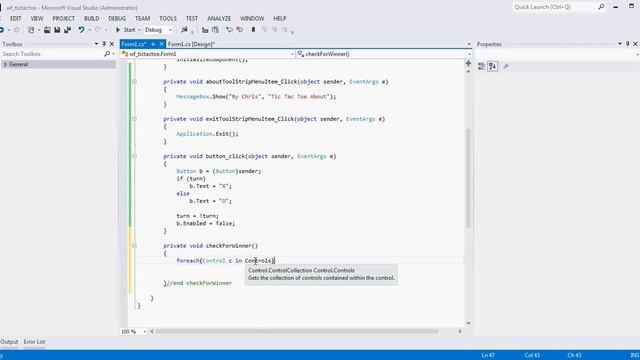
Task: Click 'Ln 47' in the status bar
Action: 488,355
